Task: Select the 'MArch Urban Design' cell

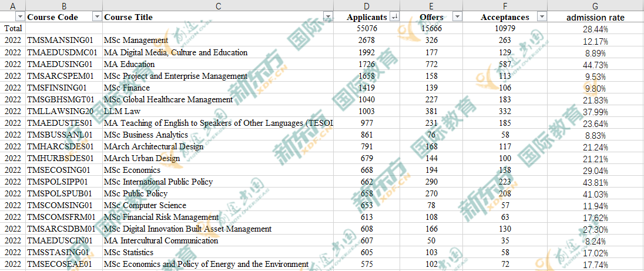Action: pos(218,159)
